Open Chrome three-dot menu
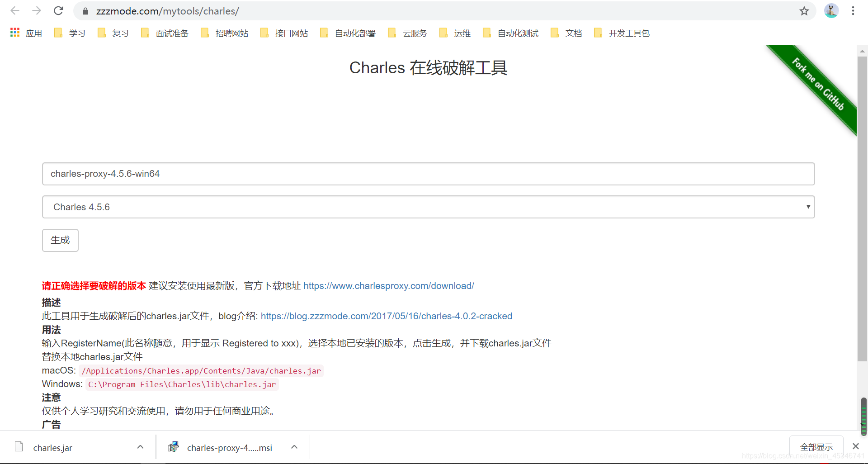Screen dimensions: 868x464 [x=853, y=11]
